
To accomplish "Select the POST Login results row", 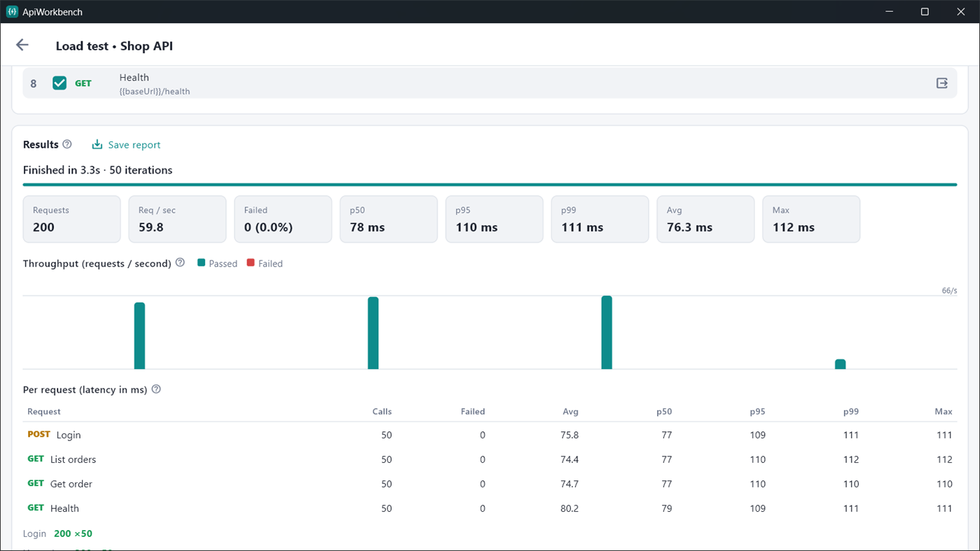I will coord(490,435).
